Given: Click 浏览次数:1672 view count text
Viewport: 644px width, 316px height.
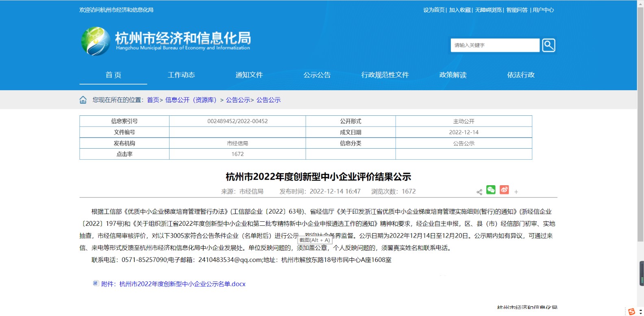Looking at the screenshot, I should click(x=394, y=191).
